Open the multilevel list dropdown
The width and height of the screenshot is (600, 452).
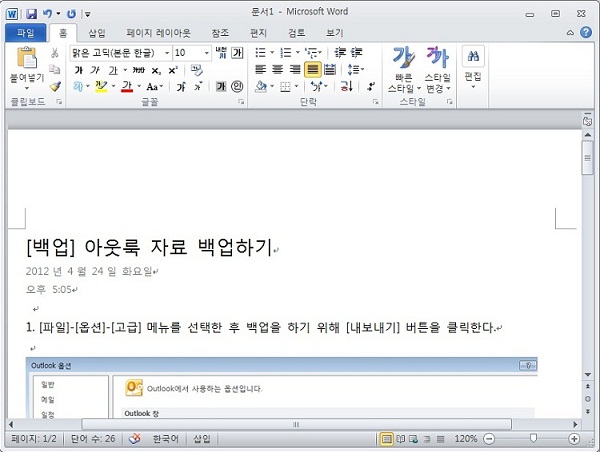pos(320,52)
